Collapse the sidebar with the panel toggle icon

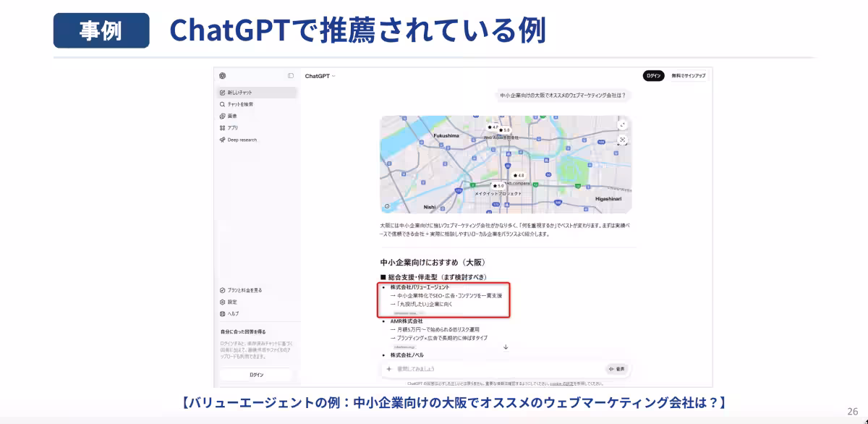tap(291, 76)
